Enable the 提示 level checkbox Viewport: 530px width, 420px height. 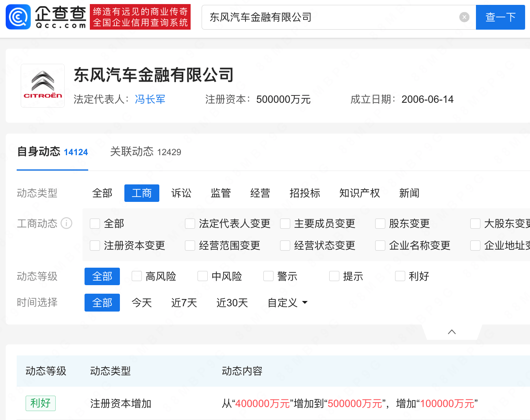click(334, 276)
